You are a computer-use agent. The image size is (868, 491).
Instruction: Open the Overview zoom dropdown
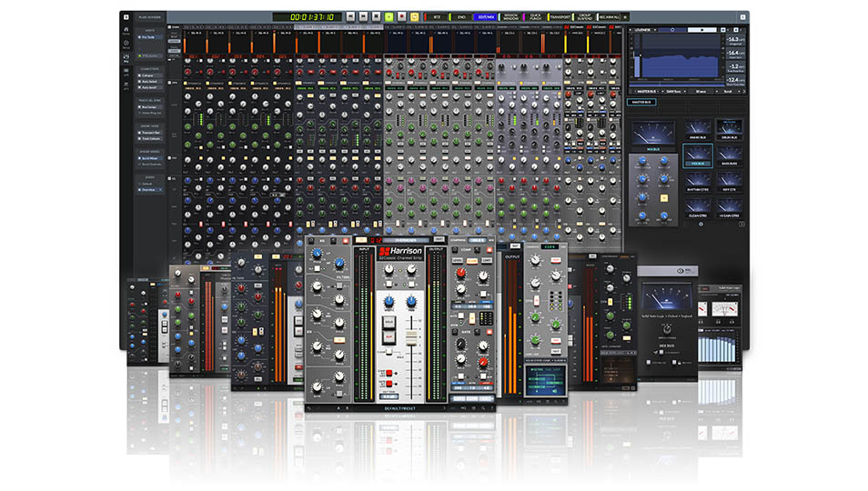pos(150,190)
